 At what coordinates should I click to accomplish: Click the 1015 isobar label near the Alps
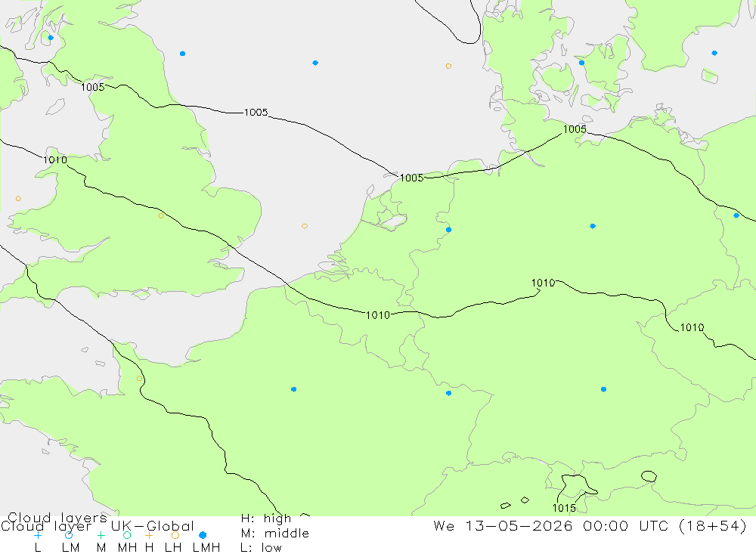(564, 508)
